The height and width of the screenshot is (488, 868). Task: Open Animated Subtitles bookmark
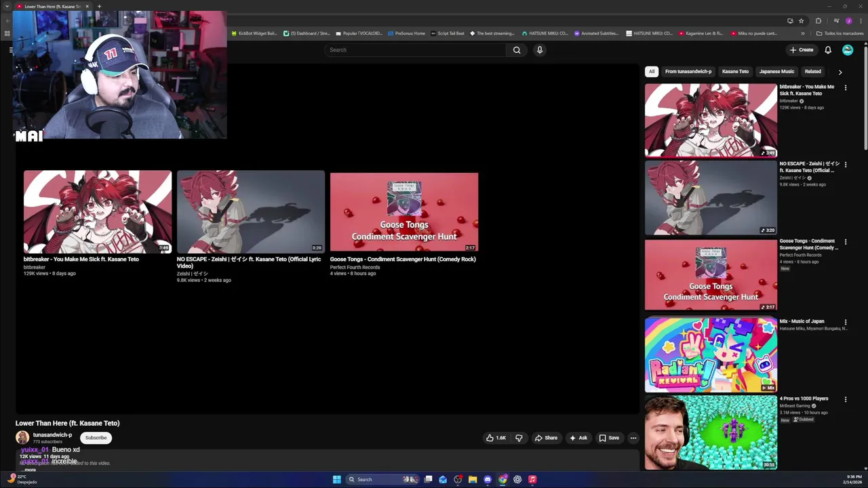(596, 33)
